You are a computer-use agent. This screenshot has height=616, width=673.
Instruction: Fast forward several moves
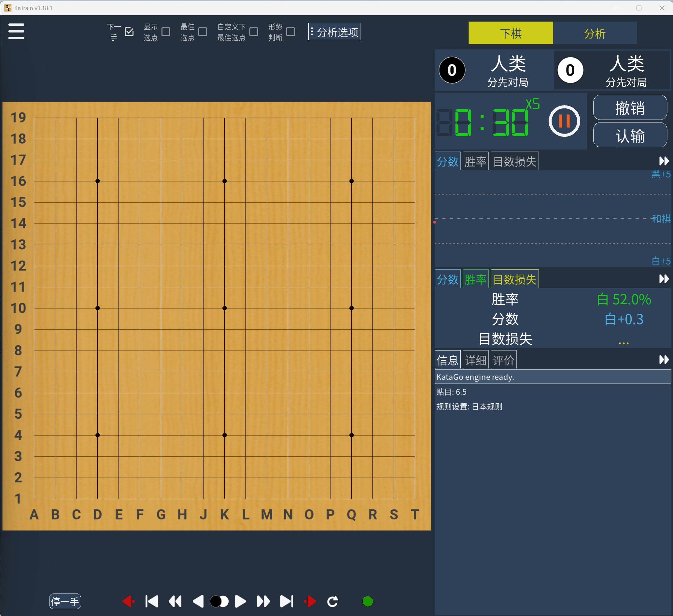(x=263, y=602)
